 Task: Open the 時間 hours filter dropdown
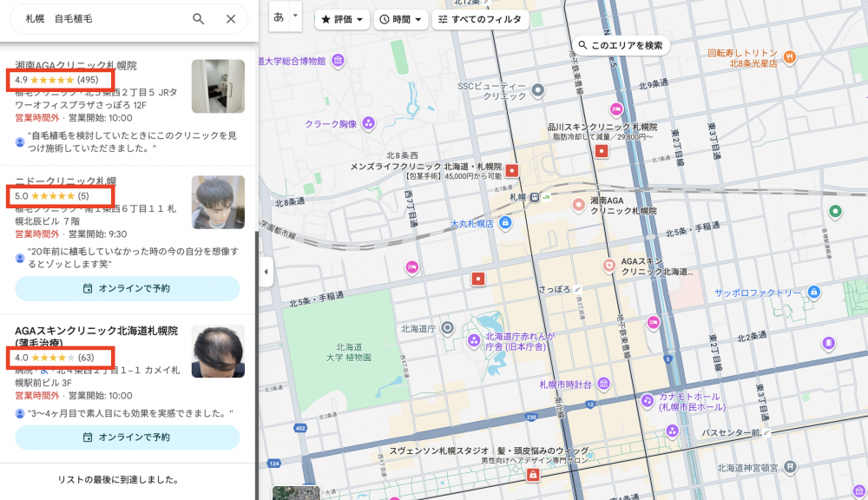[400, 19]
